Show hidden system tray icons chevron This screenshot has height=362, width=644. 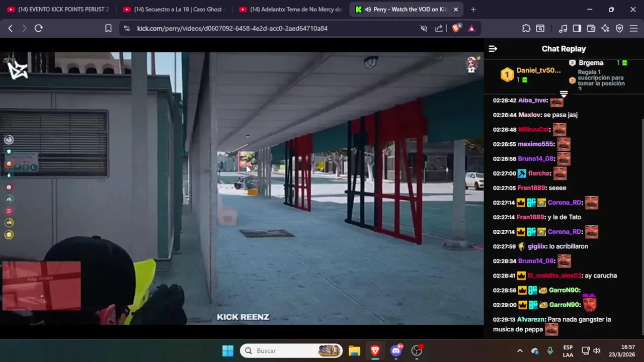click(x=520, y=351)
